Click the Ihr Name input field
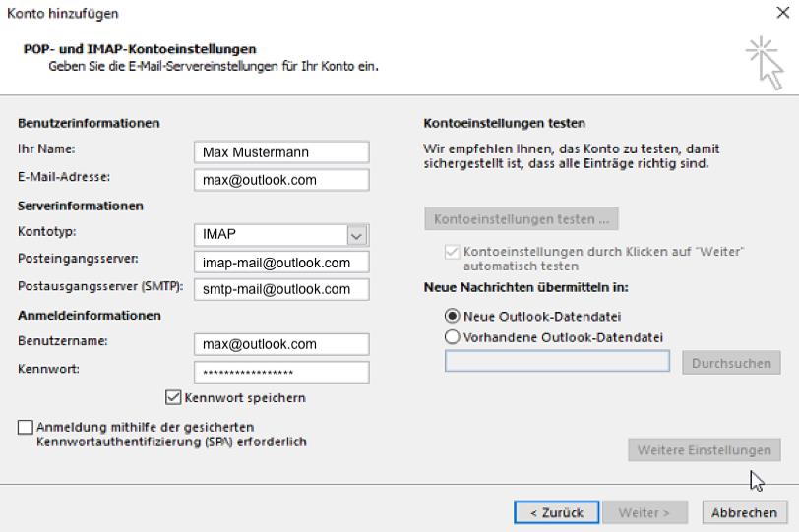The image size is (799, 532). pyautogui.click(x=280, y=152)
